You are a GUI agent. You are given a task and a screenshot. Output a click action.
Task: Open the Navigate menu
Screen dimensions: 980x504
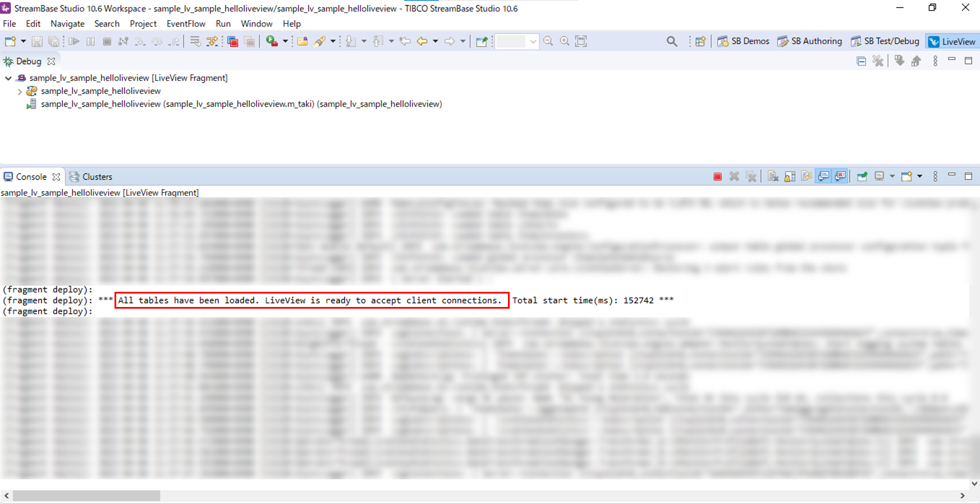pyautogui.click(x=67, y=24)
